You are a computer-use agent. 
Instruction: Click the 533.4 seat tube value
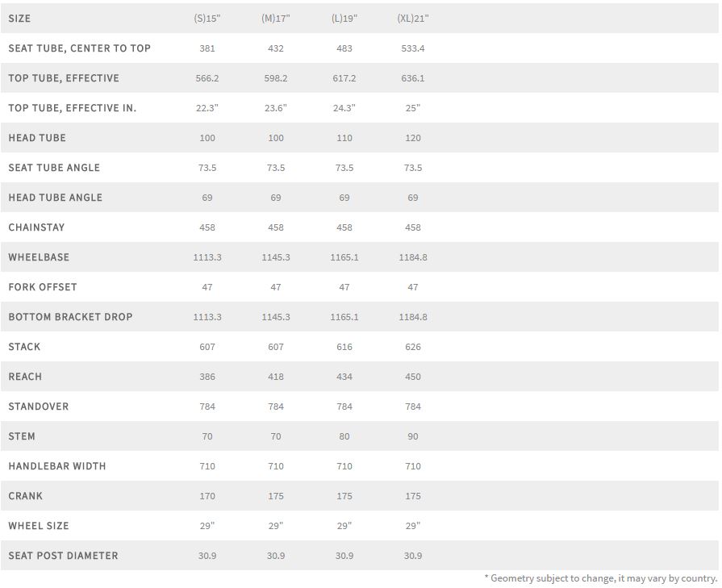coord(413,48)
